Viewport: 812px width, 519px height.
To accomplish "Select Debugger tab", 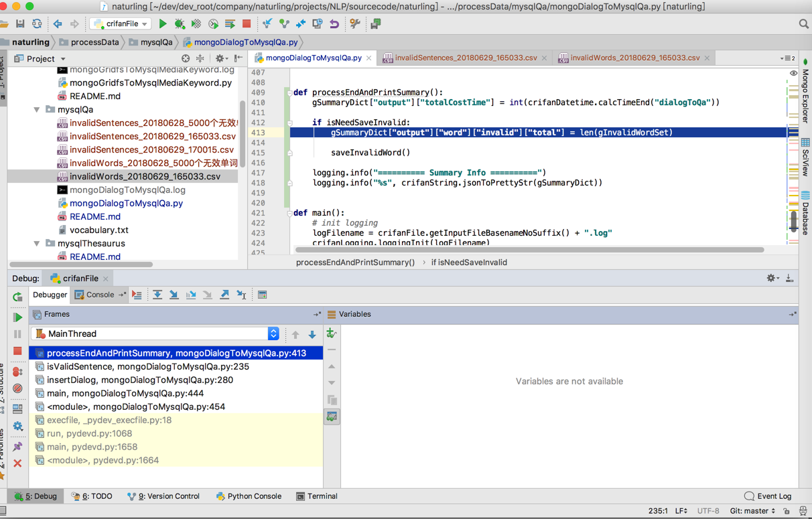I will click(x=50, y=295).
